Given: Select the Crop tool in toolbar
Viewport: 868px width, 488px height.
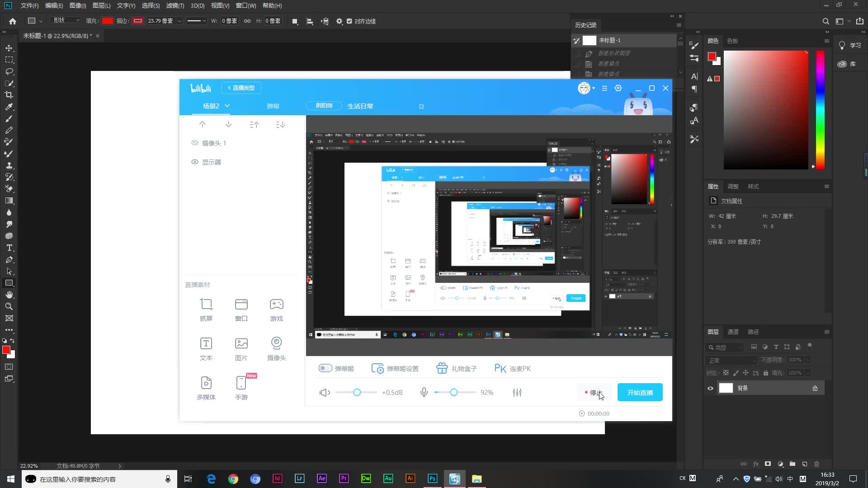Looking at the screenshot, I should pos(9,95).
